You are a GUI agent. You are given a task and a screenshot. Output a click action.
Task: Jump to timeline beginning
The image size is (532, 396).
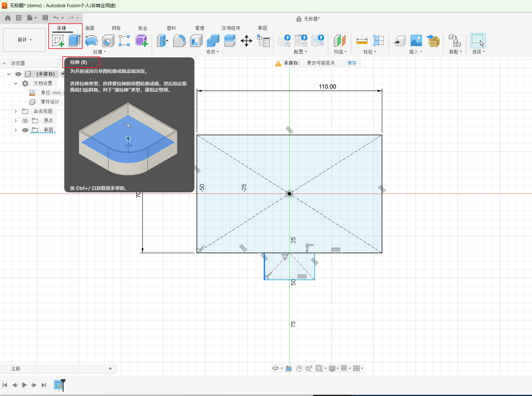5,385
